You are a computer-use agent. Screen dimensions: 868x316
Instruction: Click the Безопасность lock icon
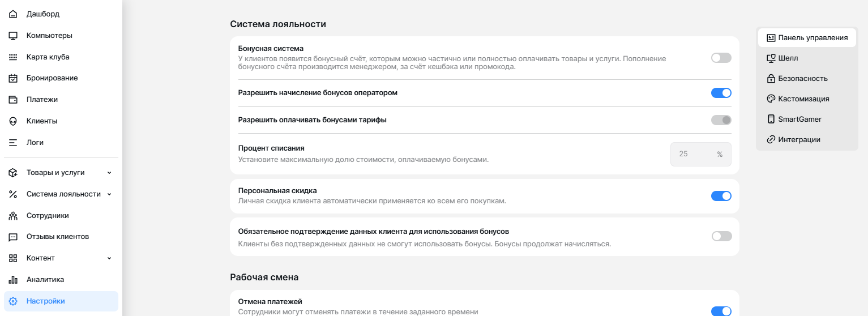[771, 79]
